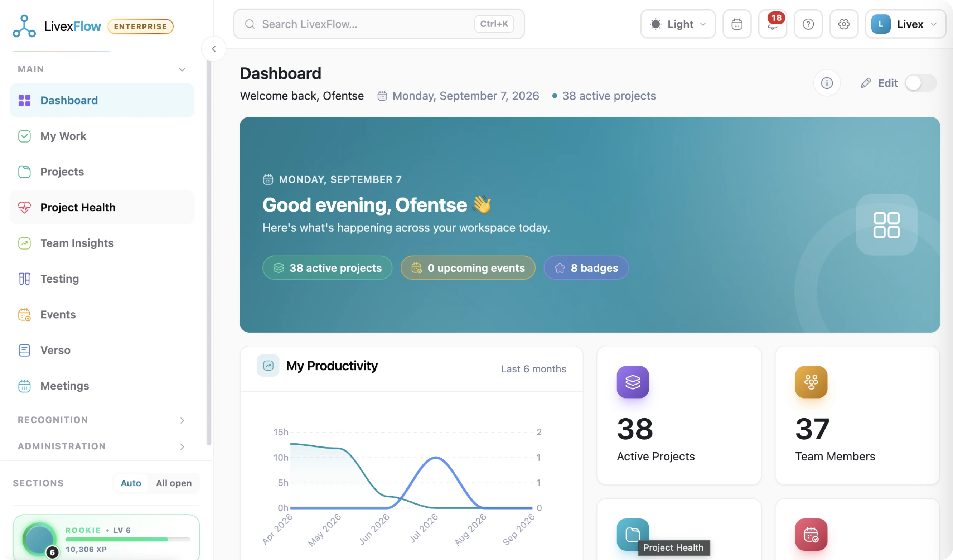The width and height of the screenshot is (953, 560).
Task: Click the level 6 avatar badge
Action: [52, 552]
